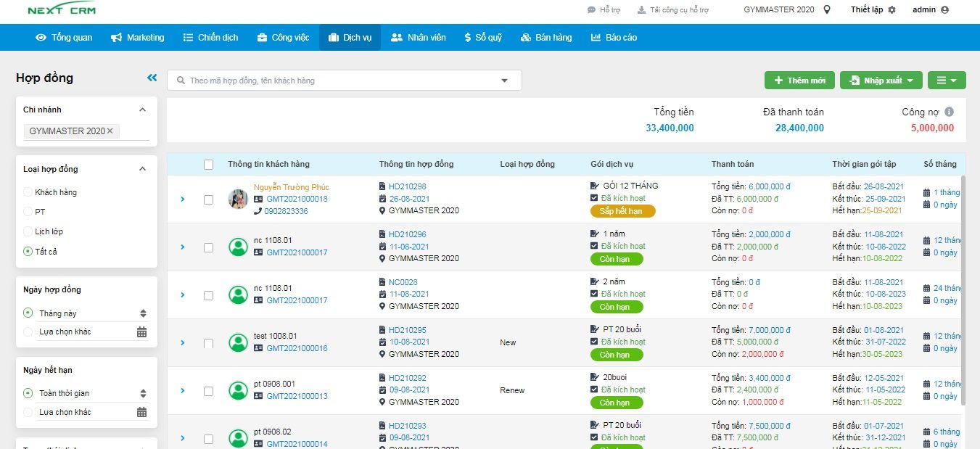Select the PT contract type radio button
Viewport: 980px width, 449px height.
[29, 211]
